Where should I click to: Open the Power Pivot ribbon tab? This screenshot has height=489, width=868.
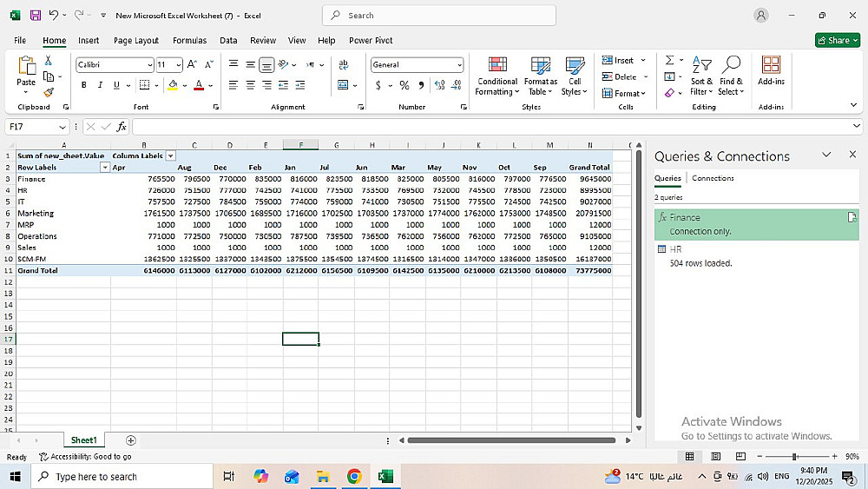pos(371,40)
